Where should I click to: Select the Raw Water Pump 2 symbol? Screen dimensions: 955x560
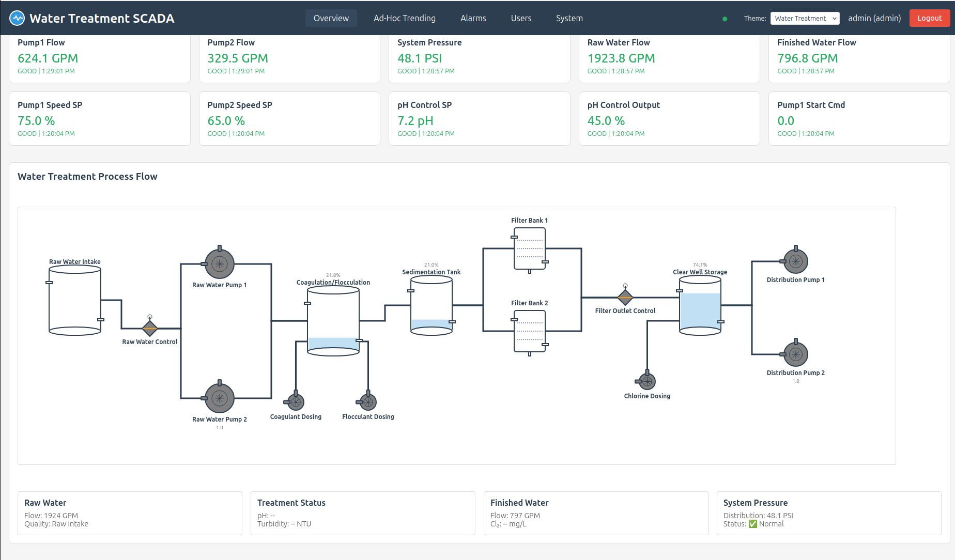219,398
